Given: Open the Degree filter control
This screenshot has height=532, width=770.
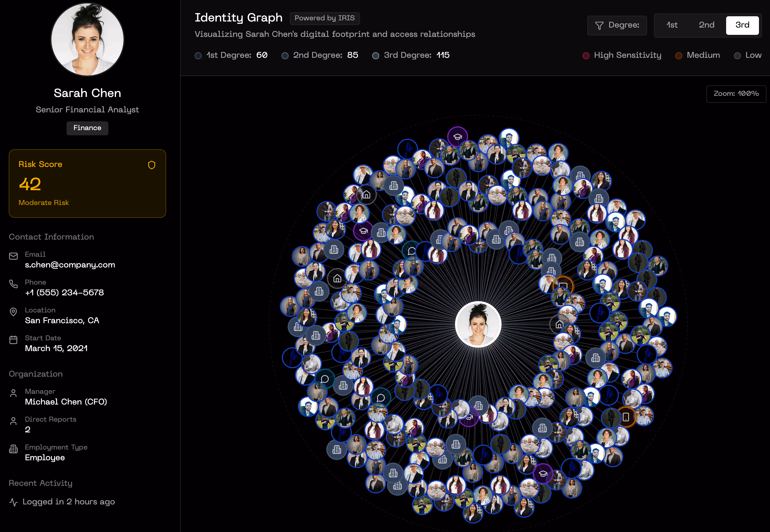Looking at the screenshot, I should point(617,25).
